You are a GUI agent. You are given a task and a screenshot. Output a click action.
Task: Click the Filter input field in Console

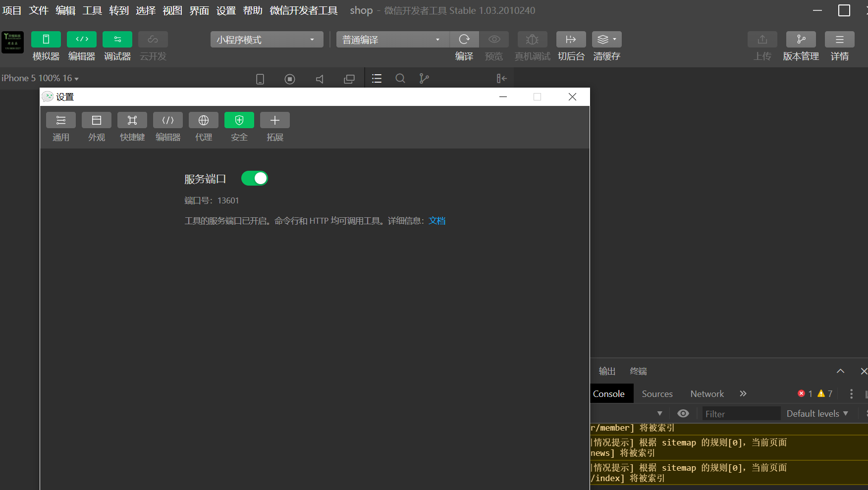[740, 413]
